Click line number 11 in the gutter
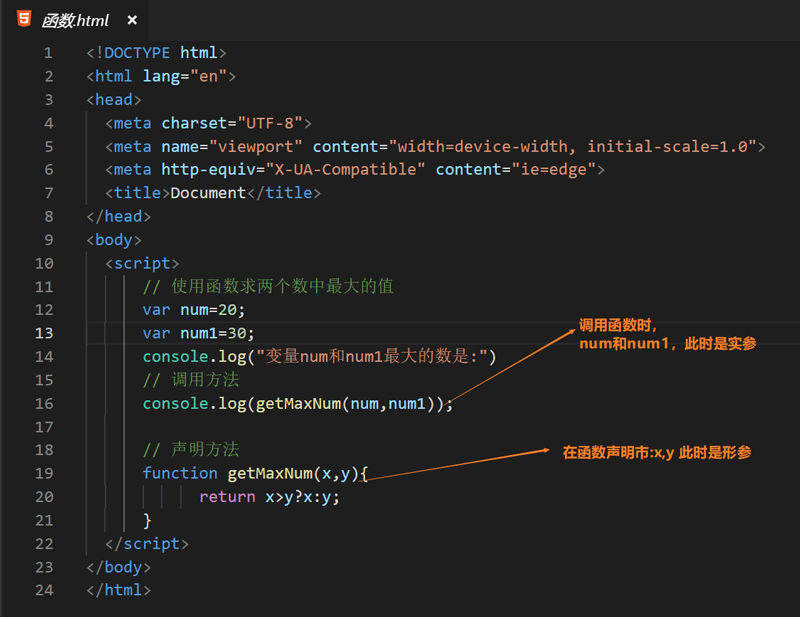 44,286
